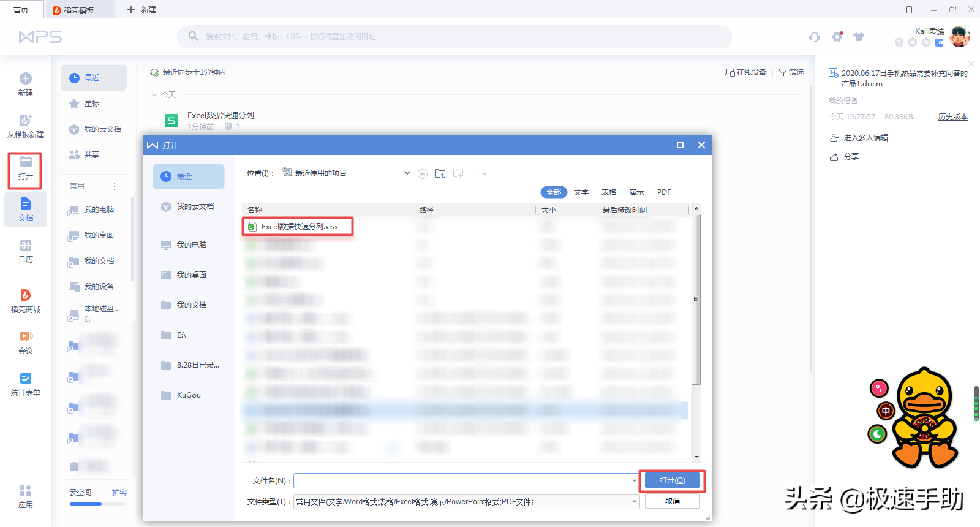Open the view mode grid icon in dialog
This screenshot has height=527, width=980.
478,174
